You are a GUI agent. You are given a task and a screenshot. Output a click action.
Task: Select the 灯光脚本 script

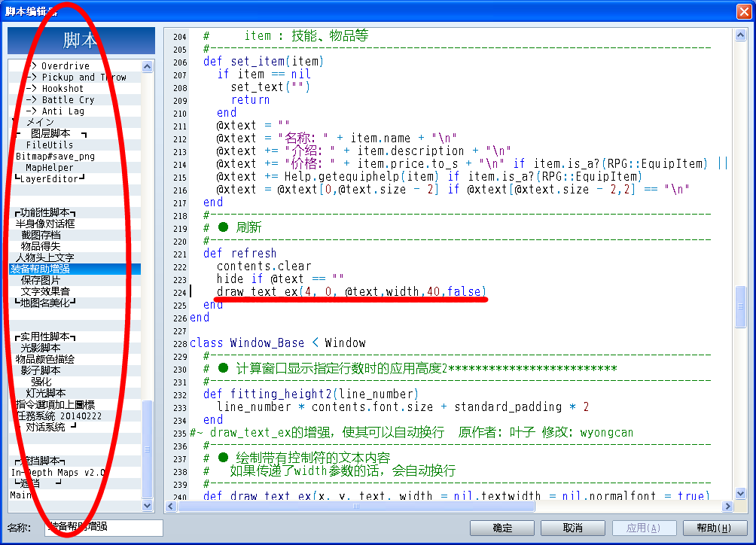pyautogui.click(x=75, y=393)
